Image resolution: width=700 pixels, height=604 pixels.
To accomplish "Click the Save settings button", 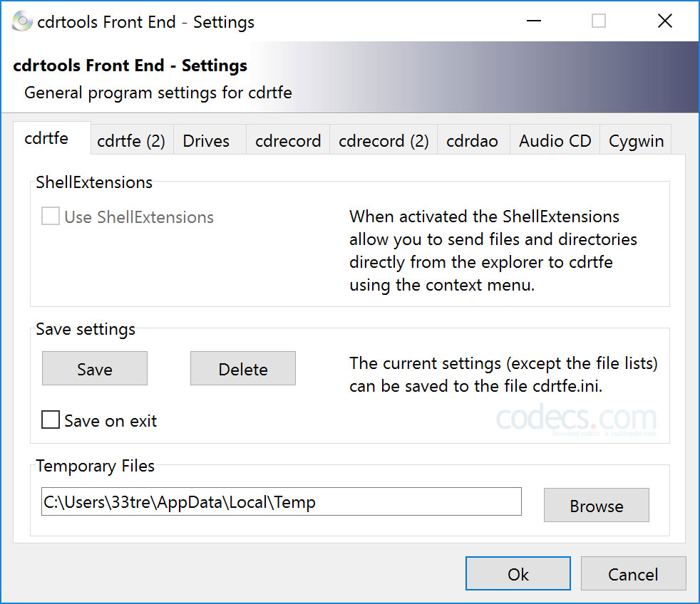I will [x=95, y=368].
